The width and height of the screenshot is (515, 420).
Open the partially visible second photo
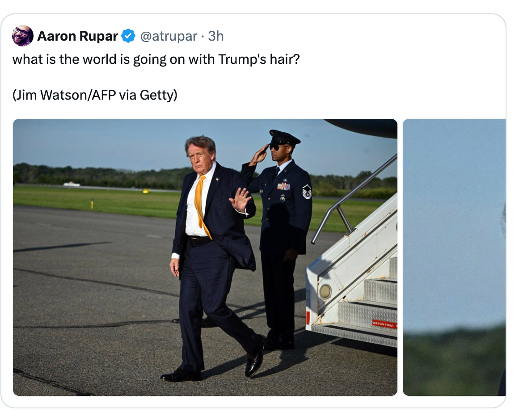tap(454, 257)
